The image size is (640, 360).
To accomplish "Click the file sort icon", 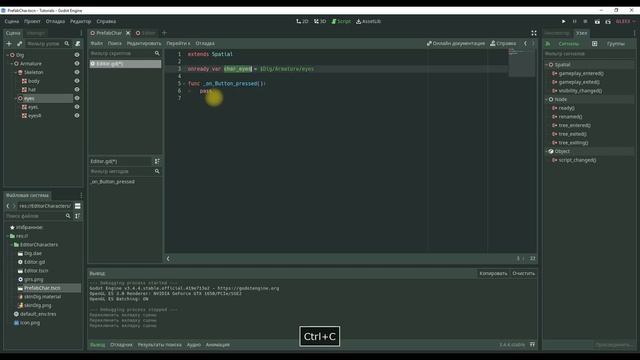I will tap(78, 216).
